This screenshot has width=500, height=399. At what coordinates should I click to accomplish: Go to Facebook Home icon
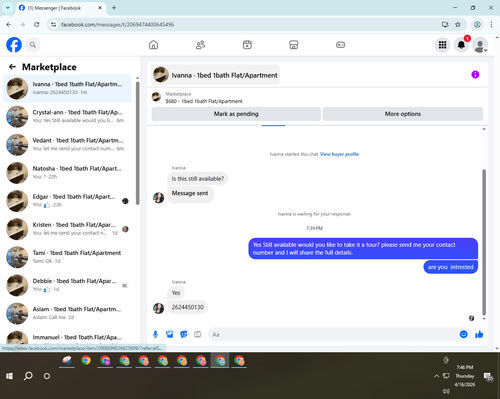tap(153, 45)
